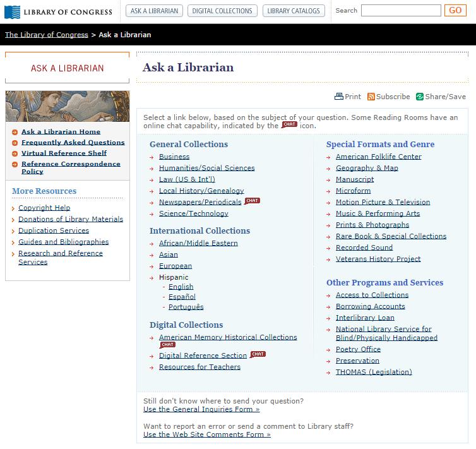Open Ask a Librarian Home sidebar link

point(61,132)
